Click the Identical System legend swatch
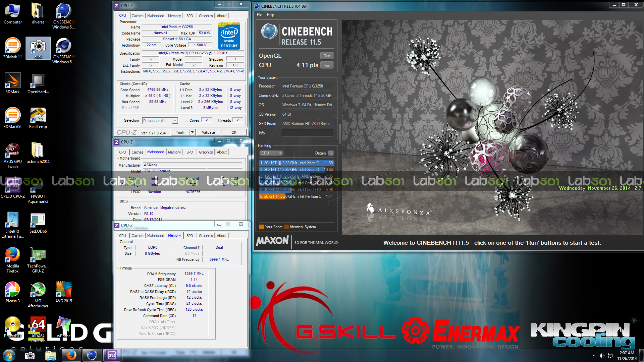This screenshot has width=644, height=362. 286,227
